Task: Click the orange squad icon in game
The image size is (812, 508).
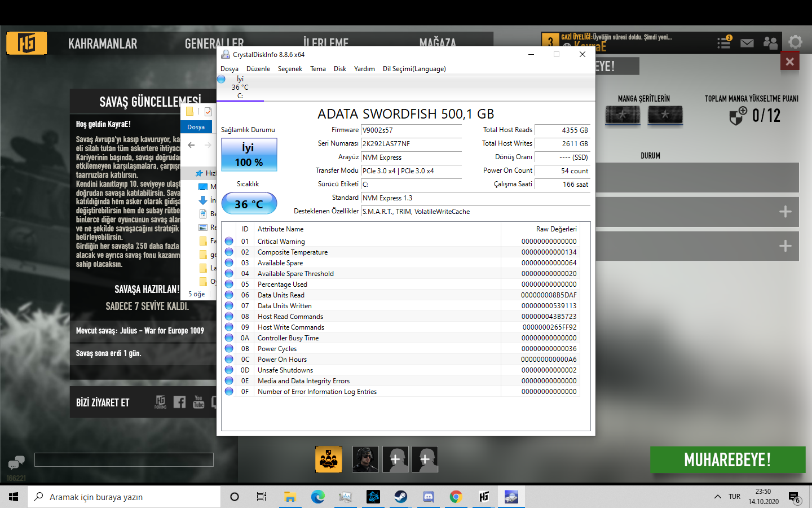Action: (x=328, y=459)
